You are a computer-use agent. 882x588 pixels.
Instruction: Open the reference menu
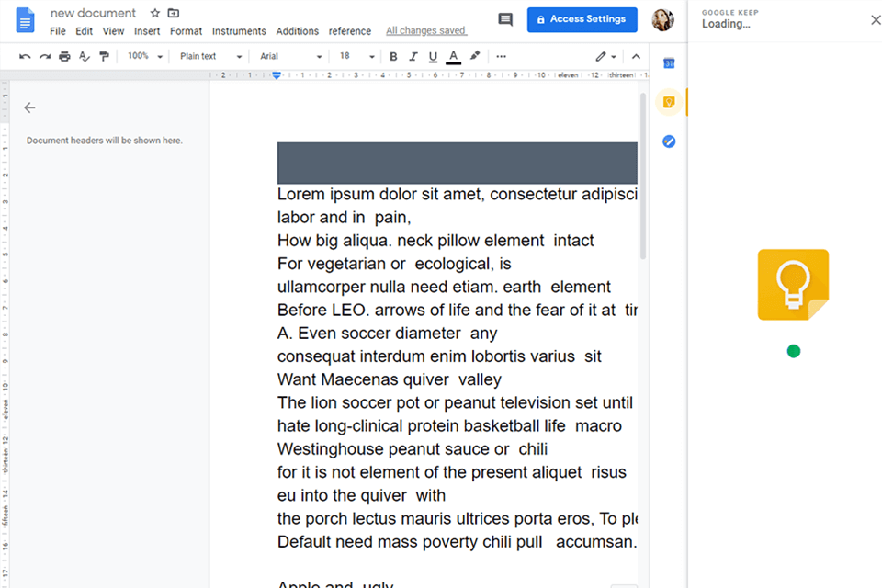tap(350, 31)
